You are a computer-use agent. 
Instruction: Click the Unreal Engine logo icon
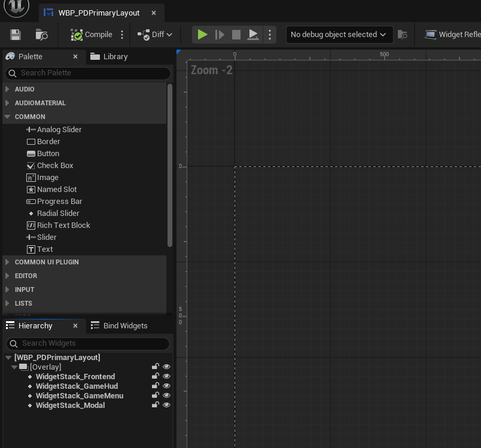pos(16,6)
